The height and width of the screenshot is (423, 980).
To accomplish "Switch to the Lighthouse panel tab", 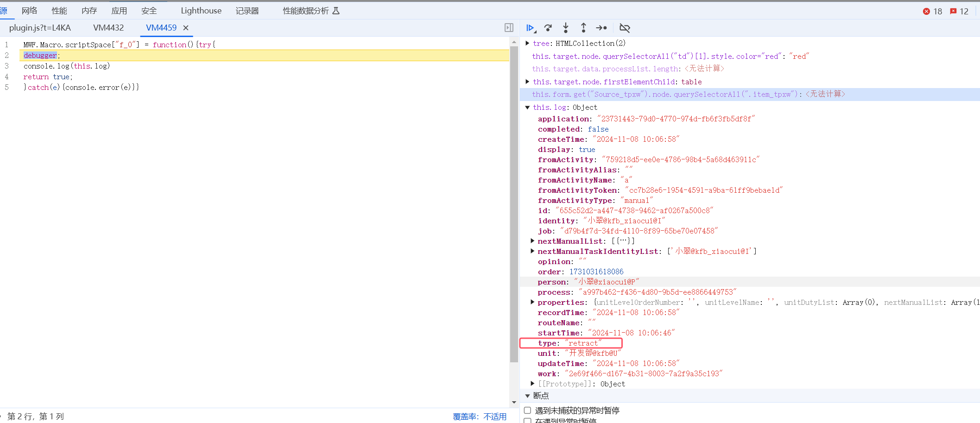I will [201, 11].
